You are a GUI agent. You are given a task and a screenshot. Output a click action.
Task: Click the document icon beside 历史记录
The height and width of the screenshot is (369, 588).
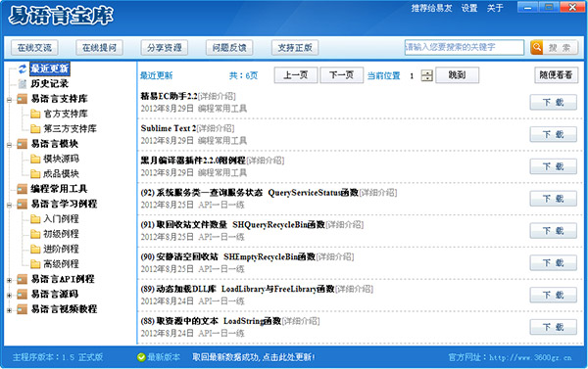tap(23, 83)
